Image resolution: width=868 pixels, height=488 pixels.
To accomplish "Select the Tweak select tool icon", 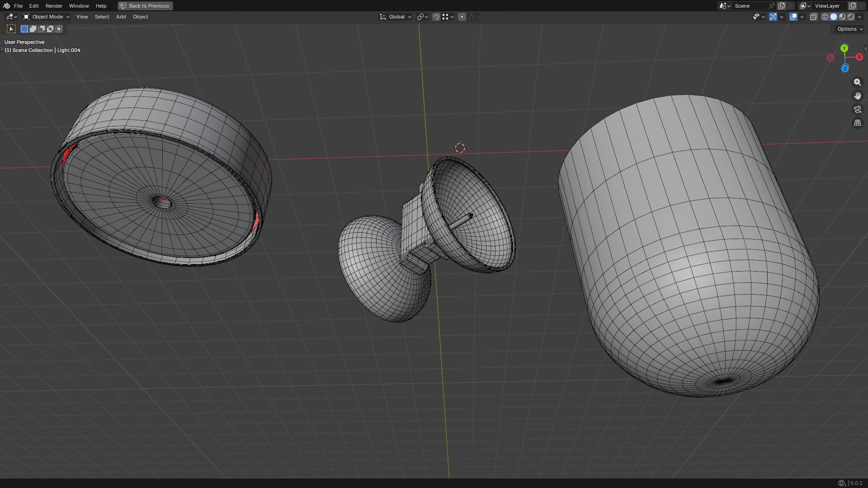I will 11,29.
